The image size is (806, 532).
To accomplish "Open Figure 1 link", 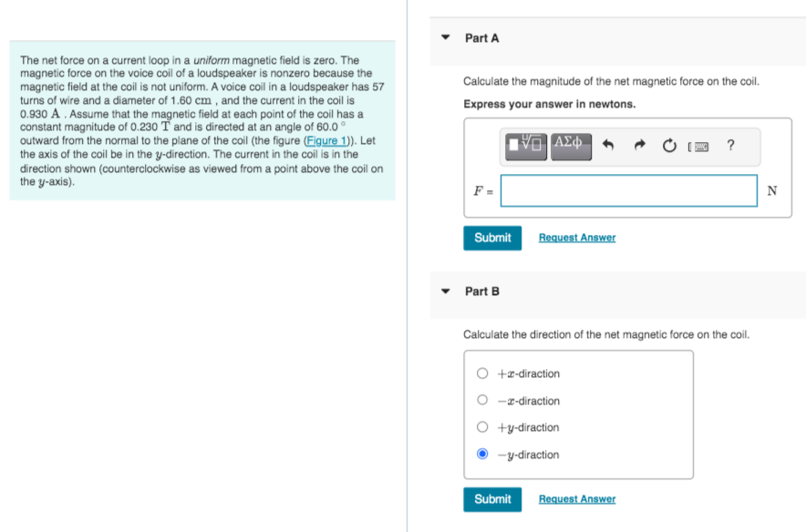I will [x=328, y=141].
